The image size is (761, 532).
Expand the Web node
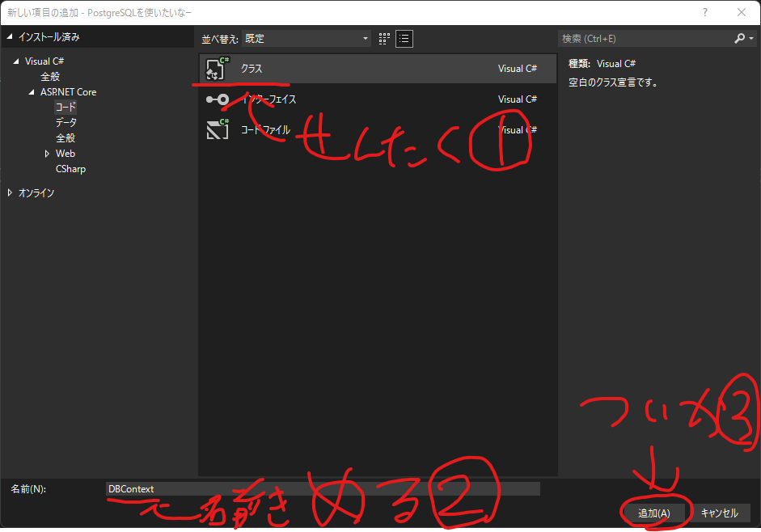pos(48,153)
